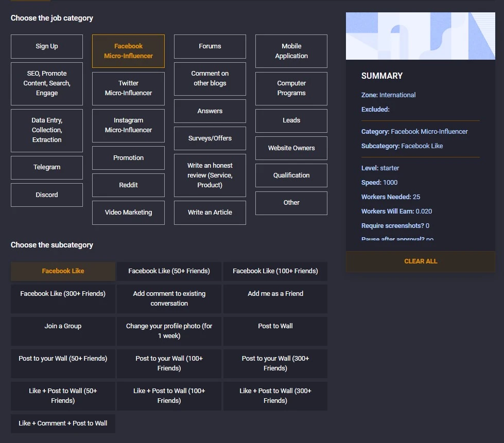The height and width of the screenshot is (443, 504).
Task: Click the Level: starter summary line
Action: click(380, 168)
